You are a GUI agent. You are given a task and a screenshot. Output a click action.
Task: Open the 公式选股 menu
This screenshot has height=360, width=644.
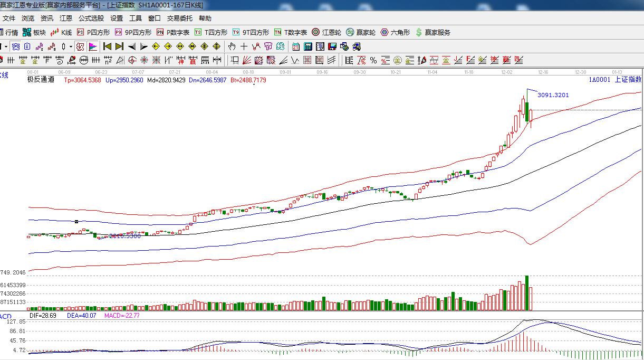(91, 18)
